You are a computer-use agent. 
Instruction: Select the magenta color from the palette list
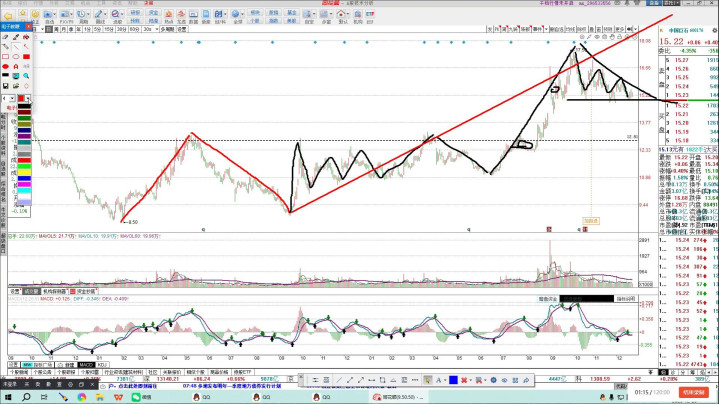click(24, 183)
